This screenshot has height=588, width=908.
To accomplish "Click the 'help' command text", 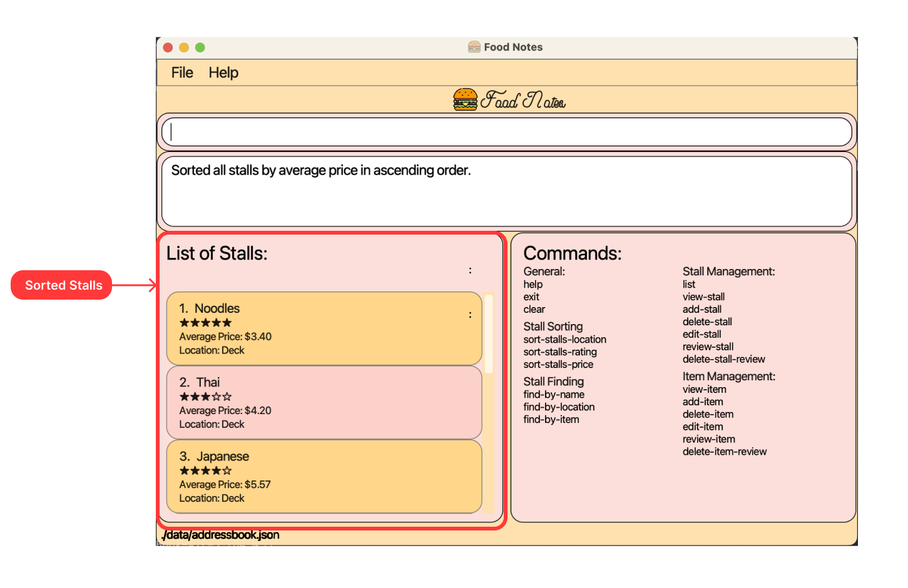I will pos(533,284).
